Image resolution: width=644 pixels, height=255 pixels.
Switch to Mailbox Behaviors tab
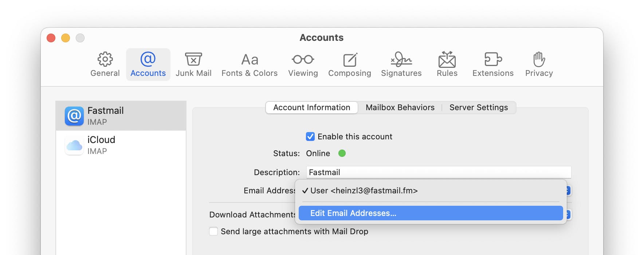coord(400,108)
